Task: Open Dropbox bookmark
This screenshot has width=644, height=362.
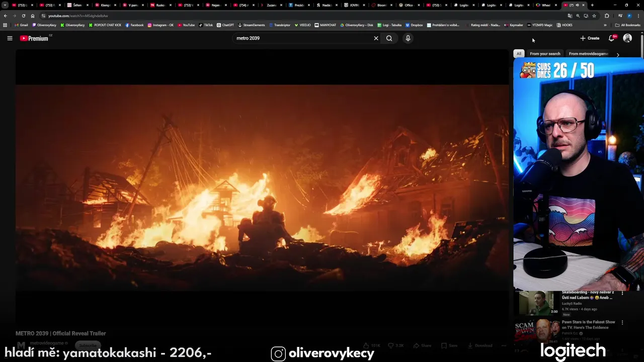Action: click(414, 25)
